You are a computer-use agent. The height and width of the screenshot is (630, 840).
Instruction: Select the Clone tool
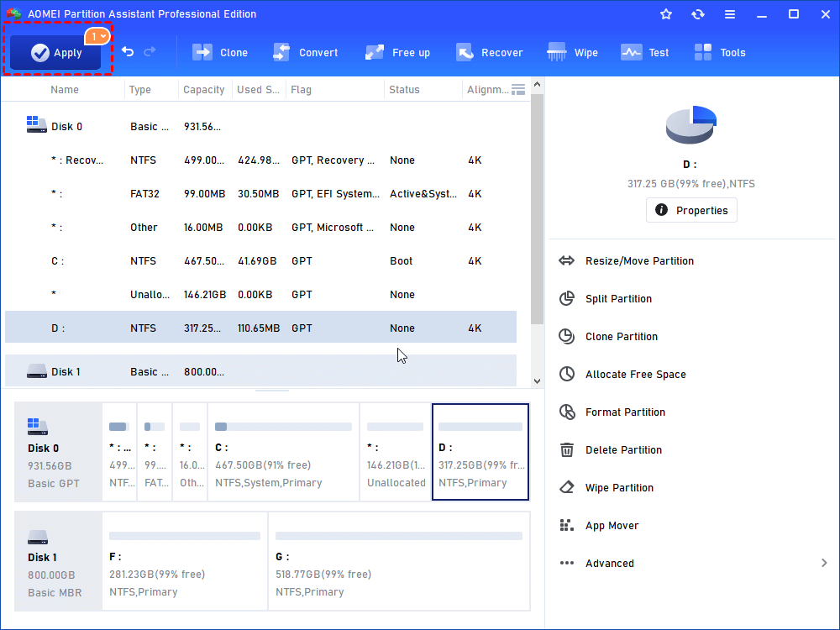[220, 52]
